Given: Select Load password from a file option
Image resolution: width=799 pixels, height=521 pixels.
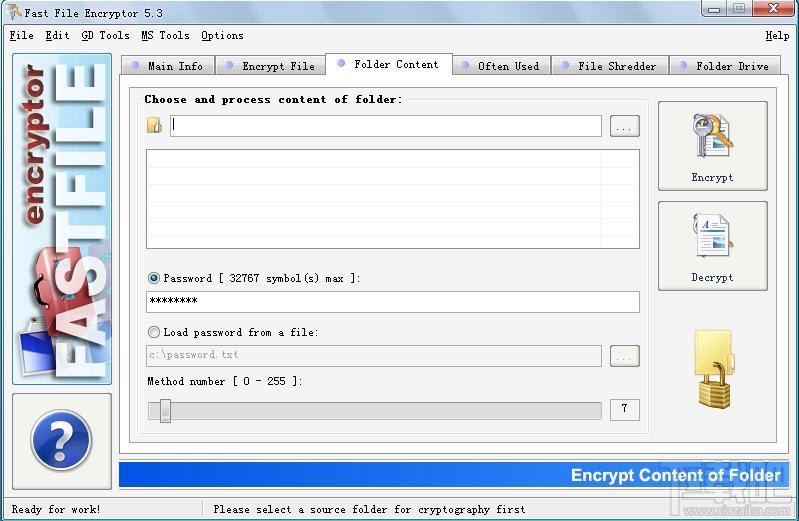Looking at the screenshot, I should pos(153,332).
